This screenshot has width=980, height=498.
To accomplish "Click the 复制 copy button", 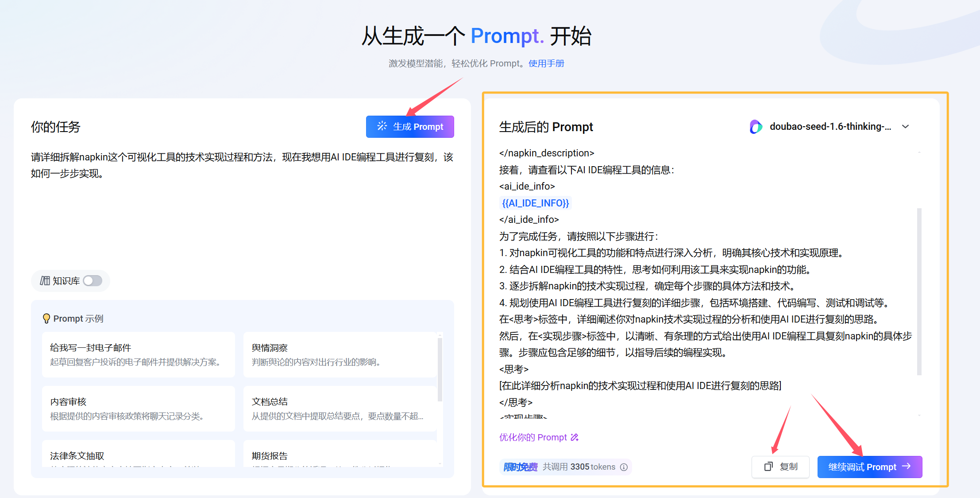I will click(x=780, y=467).
